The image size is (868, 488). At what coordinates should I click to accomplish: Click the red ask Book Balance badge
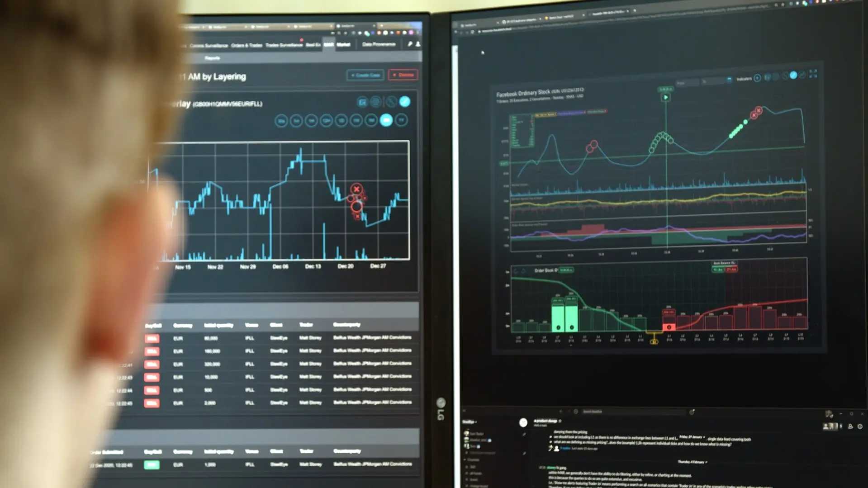(x=731, y=270)
